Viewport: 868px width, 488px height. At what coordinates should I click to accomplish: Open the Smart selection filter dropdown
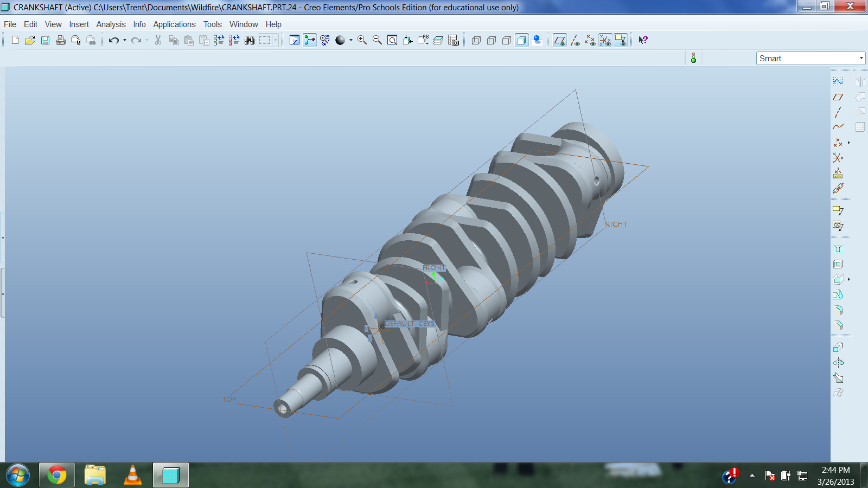point(861,59)
